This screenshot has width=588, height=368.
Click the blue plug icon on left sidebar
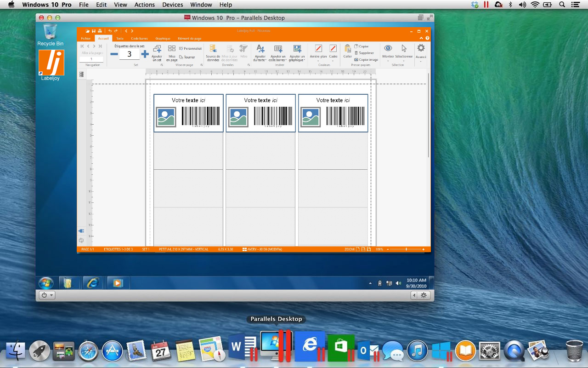click(81, 231)
